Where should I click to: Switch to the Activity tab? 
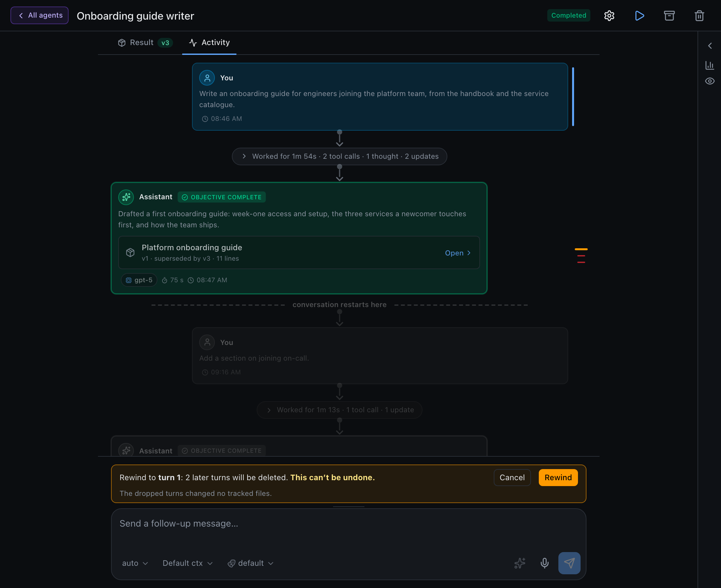[209, 43]
